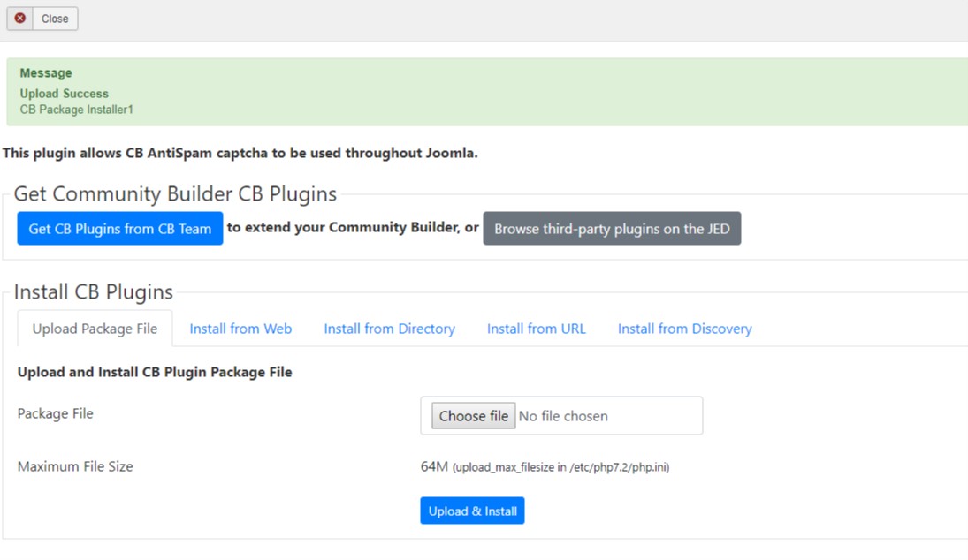Browse third-party plugins on the JED
The width and height of the screenshot is (968, 560).
click(612, 228)
